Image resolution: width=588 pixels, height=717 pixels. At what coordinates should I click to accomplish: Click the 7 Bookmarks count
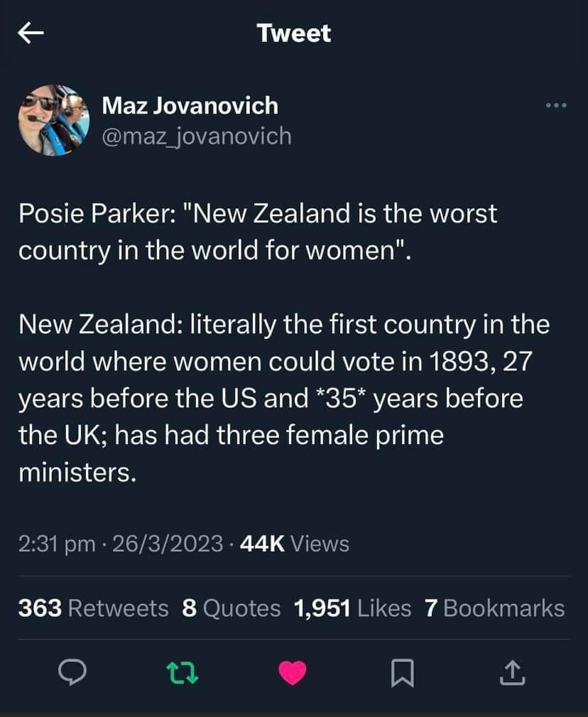pos(494,608)
